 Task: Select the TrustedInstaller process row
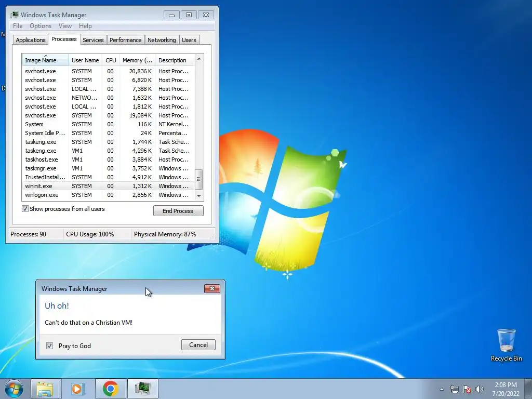[x=108, y=177]
